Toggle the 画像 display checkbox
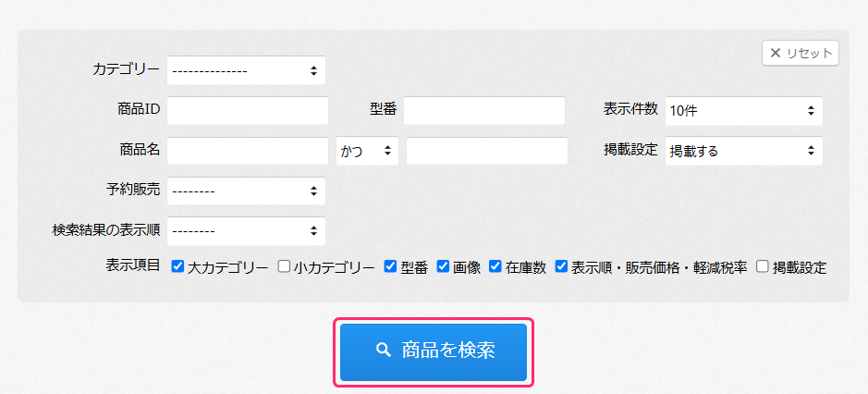The width and height of the screenshot is (868, 394). (444, 266)
